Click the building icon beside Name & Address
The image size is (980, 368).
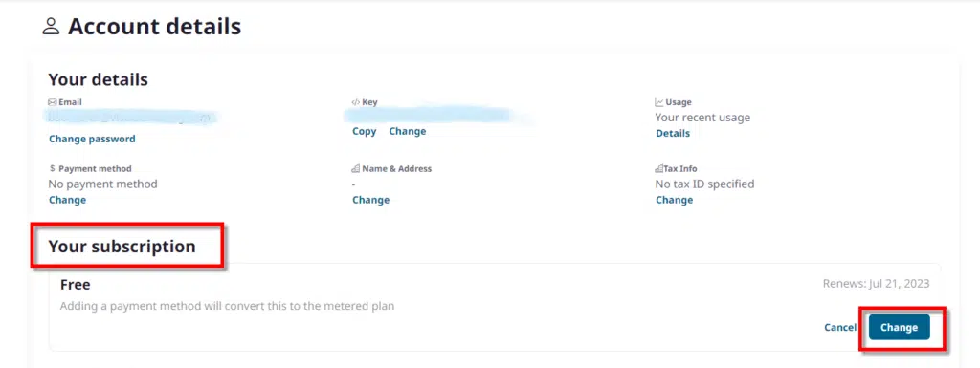tap(356, 168)
